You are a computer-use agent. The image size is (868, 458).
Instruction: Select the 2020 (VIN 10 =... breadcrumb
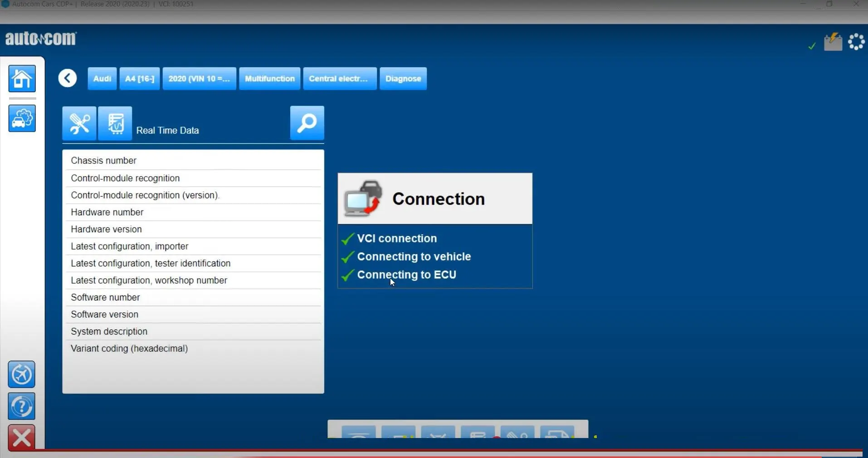pos(200,79)
